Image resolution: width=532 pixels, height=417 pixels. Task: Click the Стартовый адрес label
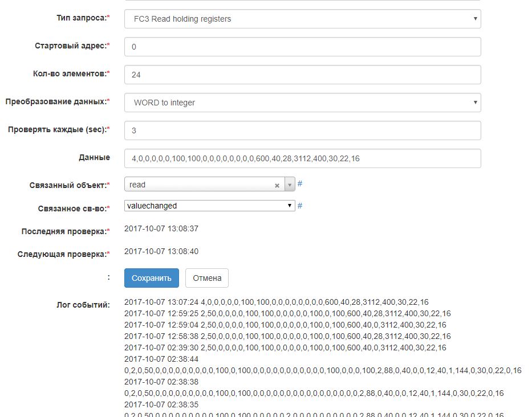click(72, 46)
